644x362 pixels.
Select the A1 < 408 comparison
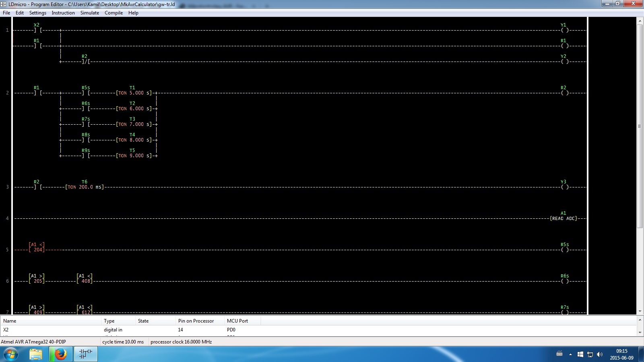point(85,279)
